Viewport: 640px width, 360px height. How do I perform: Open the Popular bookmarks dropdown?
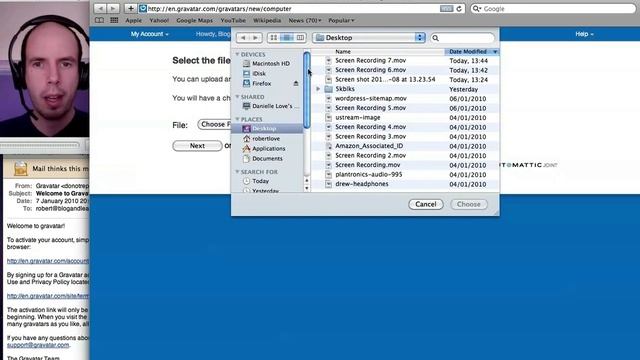pyautogui.click(x=341, y=20)
